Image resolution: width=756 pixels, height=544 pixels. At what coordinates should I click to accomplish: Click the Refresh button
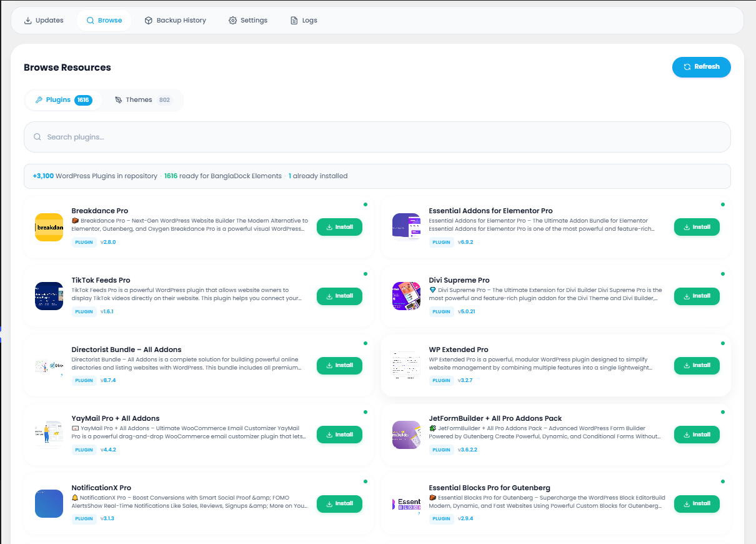click(x=701, y=67)
